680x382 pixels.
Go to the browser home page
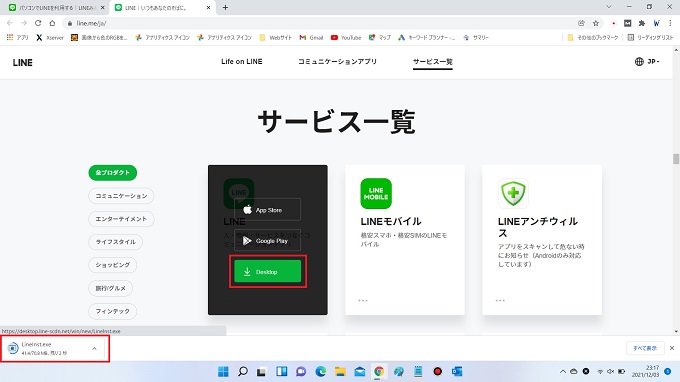pyautogui.click(x=52, y=23)
